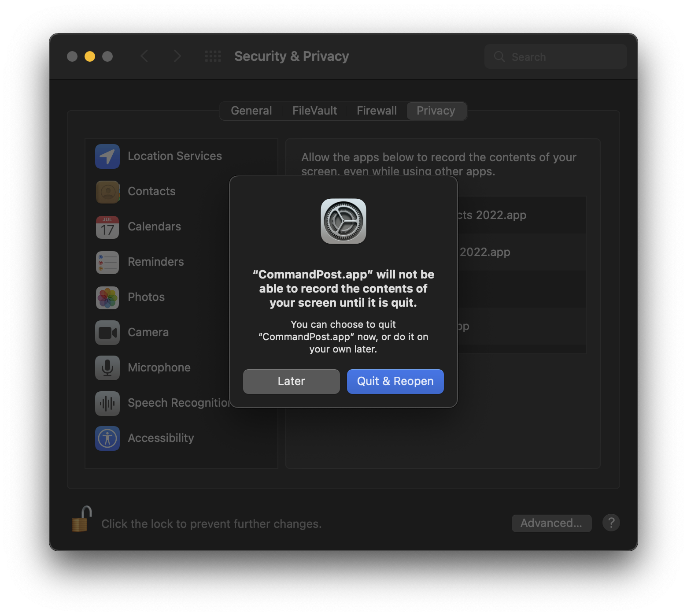The width and height of the screenshot is (687, 616).
Task: Select the Photos row label
Action: (x=146, y=297)
